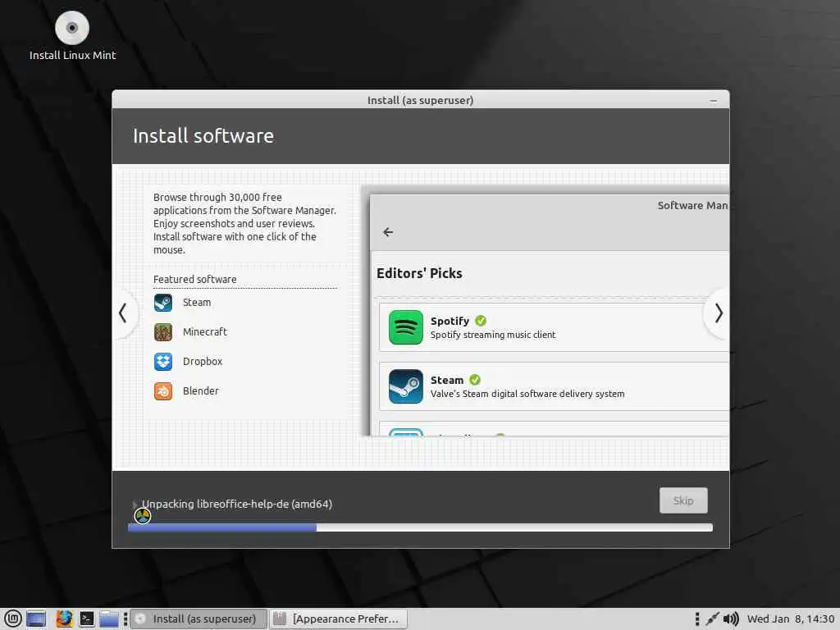Open the file manager folder icon in taskbar
The image size is (840, 630).
point(109,619)
